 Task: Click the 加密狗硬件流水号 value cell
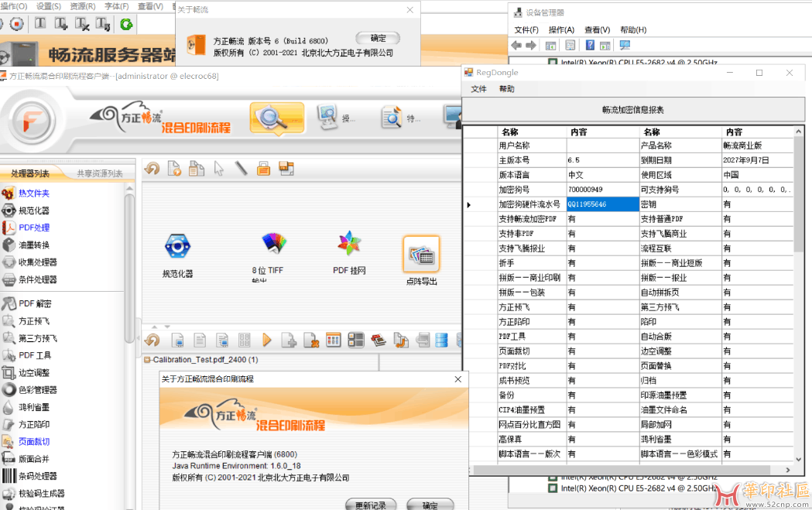click(x=601, y=204)
